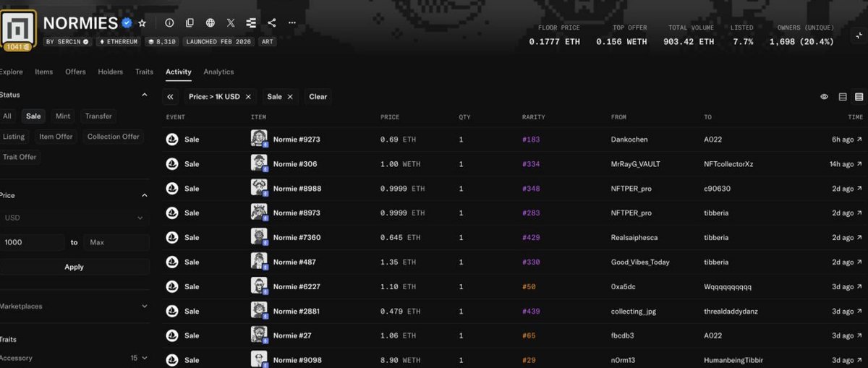The width and height of the screenshot is (868, 368).
Task: Click the sale event icon for Normie #6227
Action: click(x=172, y=286)
